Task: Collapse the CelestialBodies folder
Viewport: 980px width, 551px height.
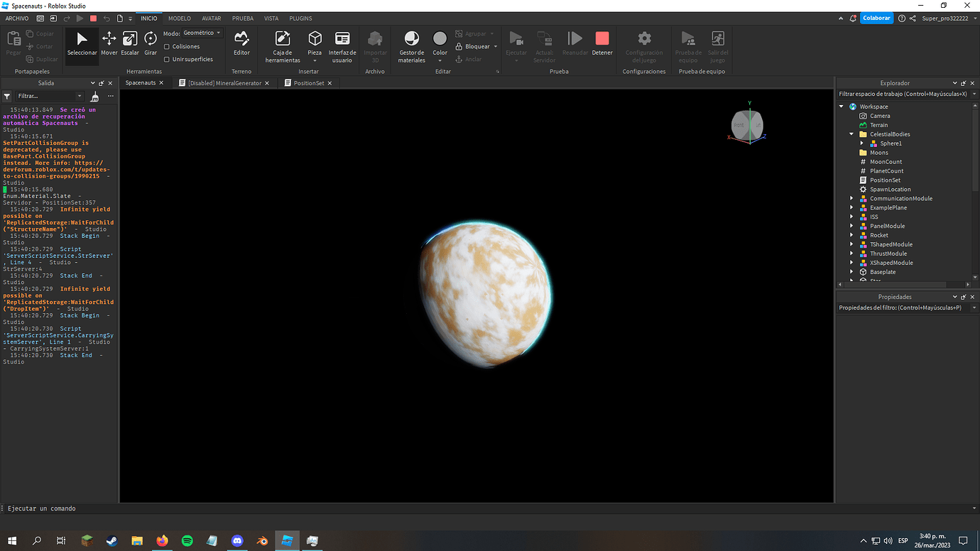Action: coord(851,133)
